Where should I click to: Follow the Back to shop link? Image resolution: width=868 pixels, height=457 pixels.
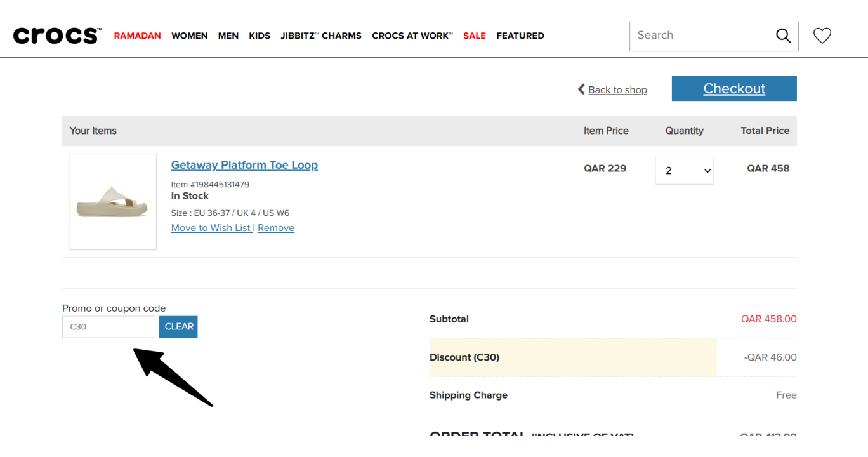(x=617, y=90)
